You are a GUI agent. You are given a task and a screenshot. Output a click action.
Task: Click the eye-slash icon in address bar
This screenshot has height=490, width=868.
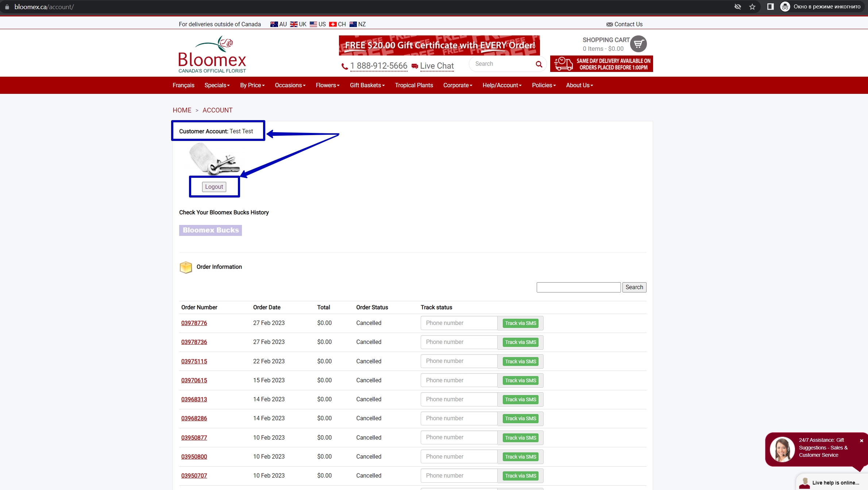coord(738,7)
